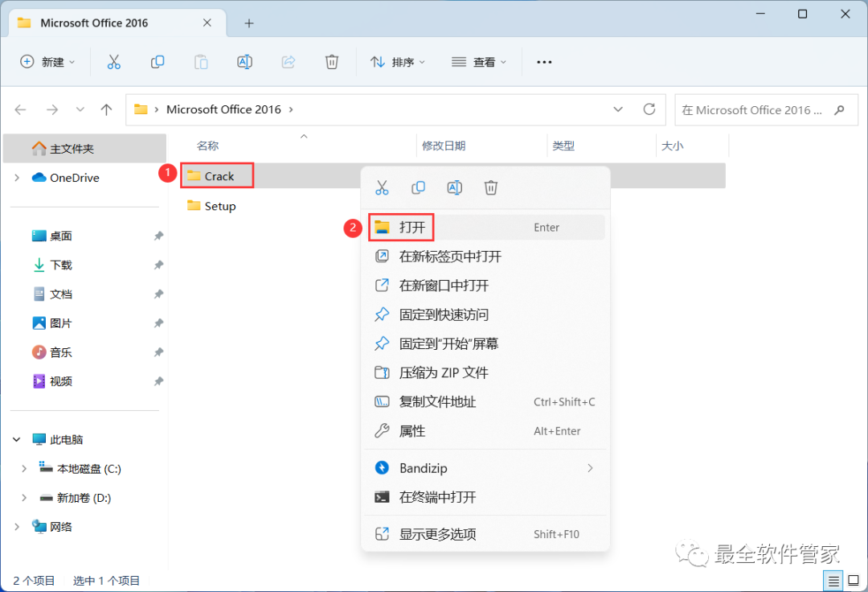Sort by the 修改日期 column header
868x592 pixels.
pyautogui.click(x=444, y=146)
